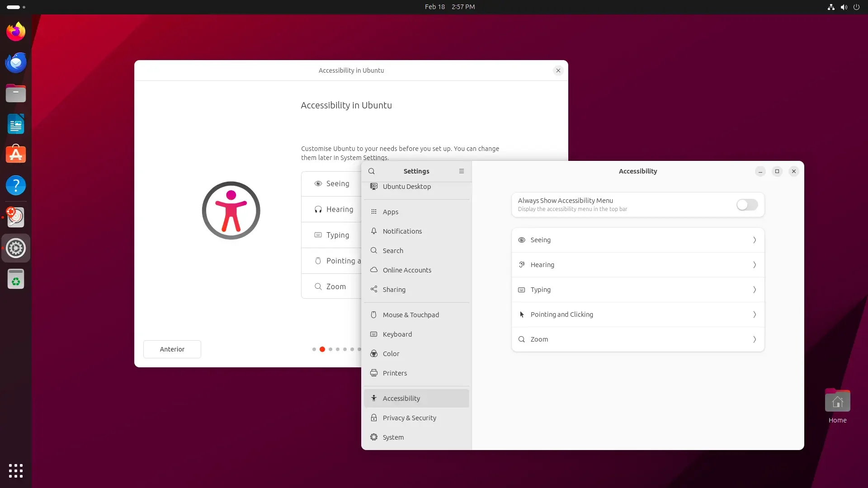868x488 pixels.
Task: Select Apps in the Settings sidebar
Action: pyautogui.click(x=416, y=212)
